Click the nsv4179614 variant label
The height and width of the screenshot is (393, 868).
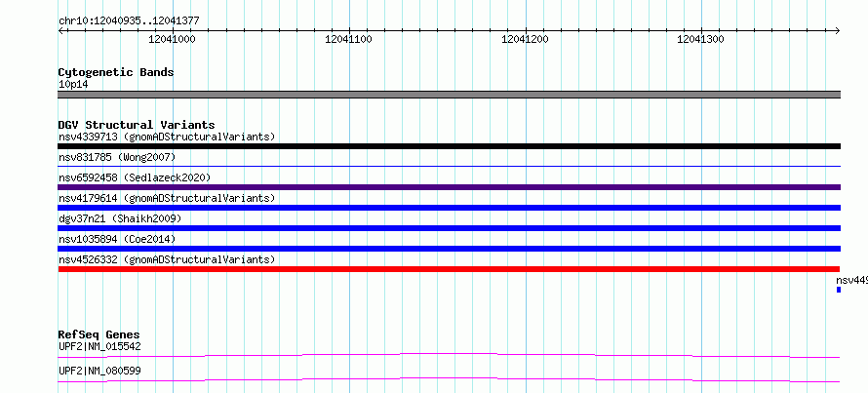click(x=167, y=198)
